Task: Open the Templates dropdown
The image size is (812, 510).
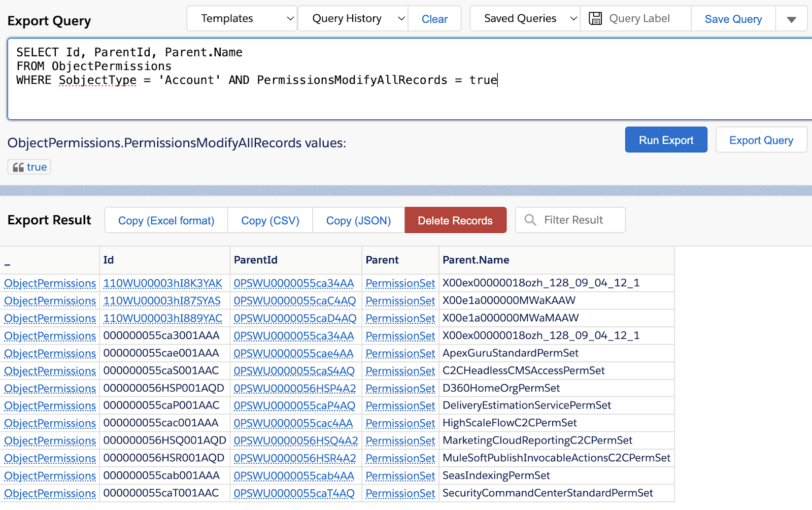Action: [242, 18]
